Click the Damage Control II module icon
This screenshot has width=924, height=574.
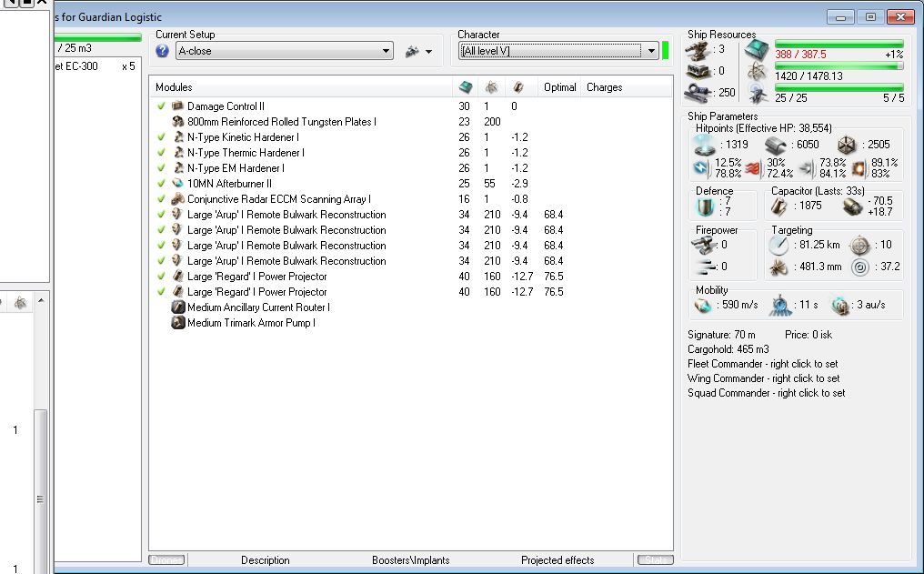click(177, 106)
